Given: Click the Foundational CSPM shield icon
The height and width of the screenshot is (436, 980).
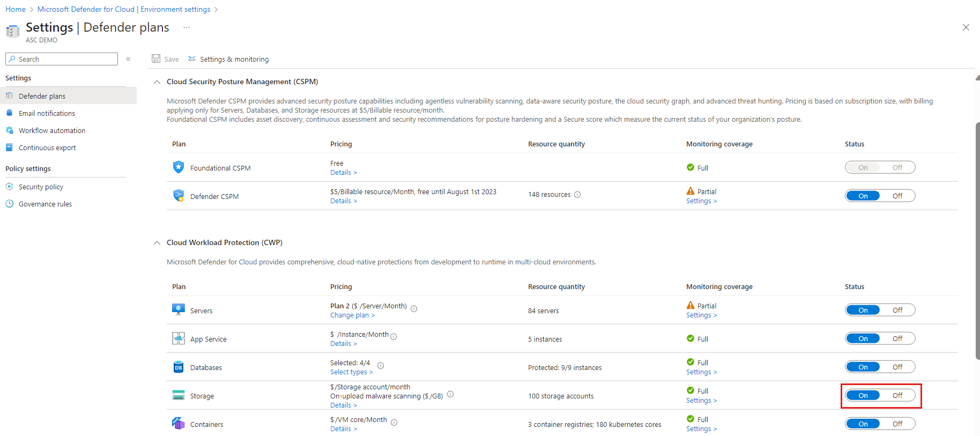Looking at the screenshot, I should 179,167.
